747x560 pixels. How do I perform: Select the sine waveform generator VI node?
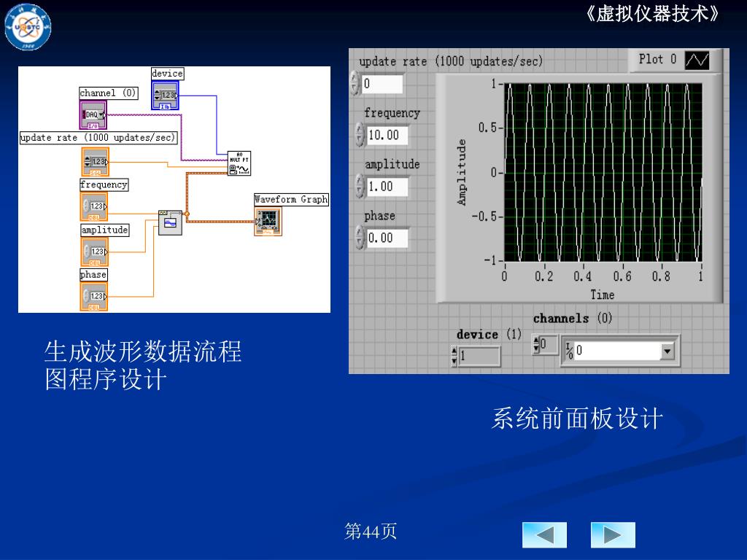tap(170, 222)
